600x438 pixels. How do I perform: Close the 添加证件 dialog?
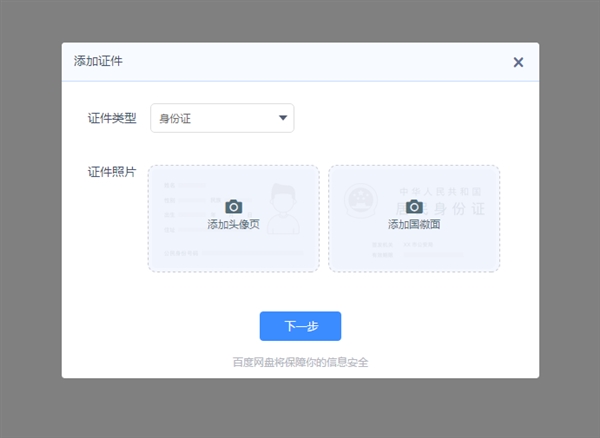(x=518, y=62)
